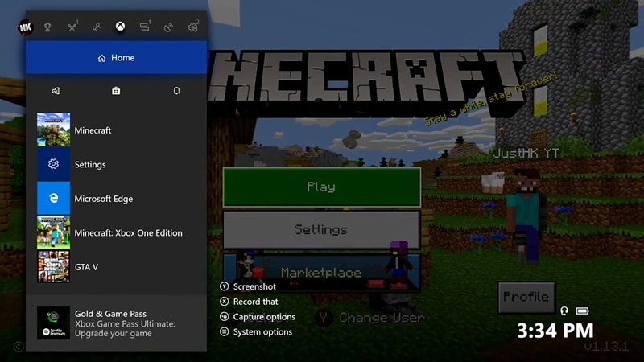
Task: Click the Minecraft game thumbnail
Action: [x=53, y=130]
